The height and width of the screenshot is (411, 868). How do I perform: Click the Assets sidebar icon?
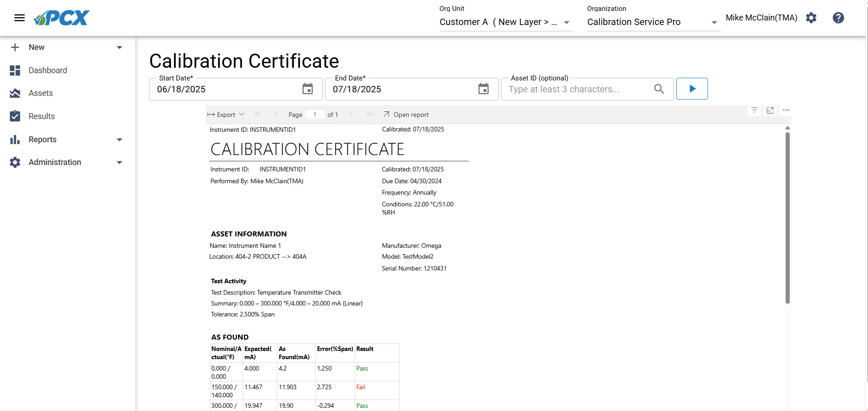[x=15, y=93]
